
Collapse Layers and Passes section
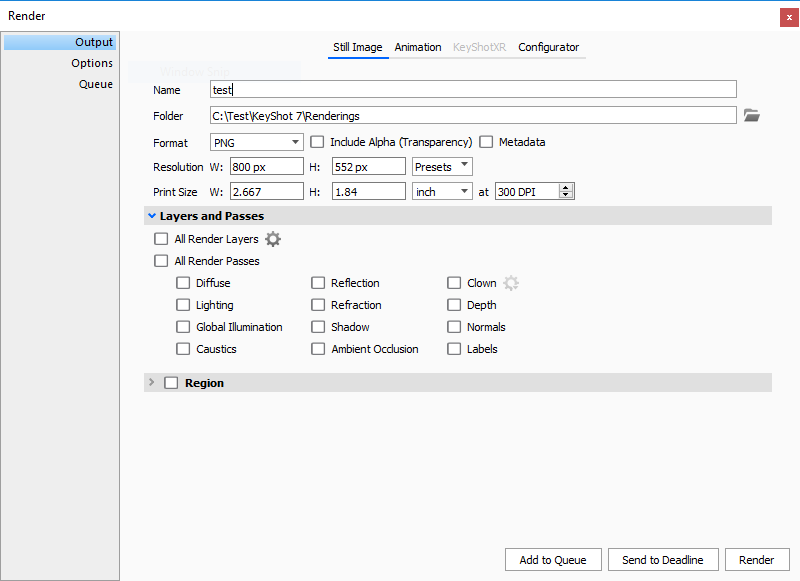click(152, 216)
